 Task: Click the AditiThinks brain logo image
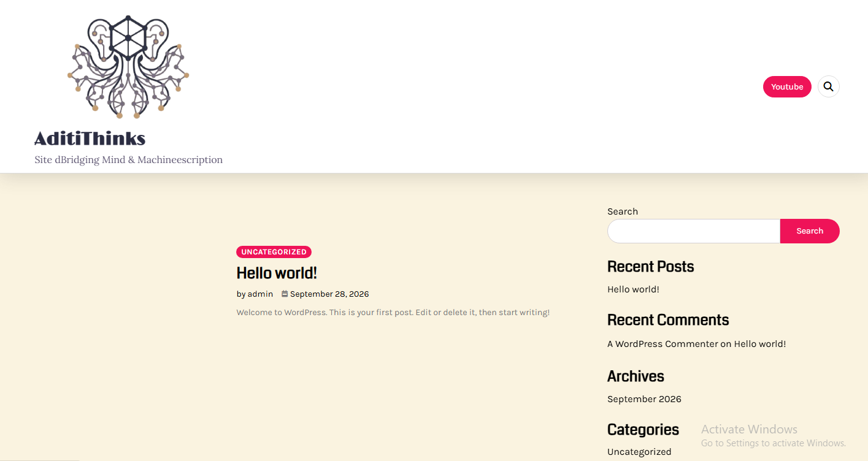(x=128, y=67)
